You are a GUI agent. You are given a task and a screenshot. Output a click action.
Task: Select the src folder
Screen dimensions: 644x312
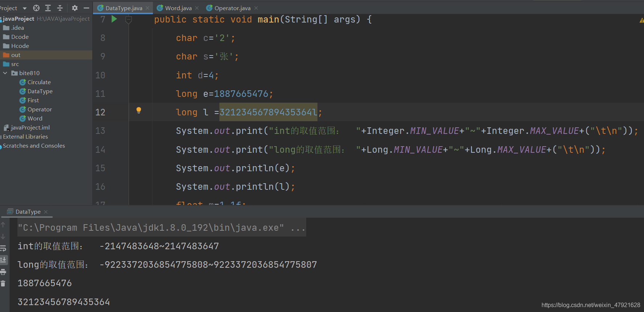click(x=15, y=64)
